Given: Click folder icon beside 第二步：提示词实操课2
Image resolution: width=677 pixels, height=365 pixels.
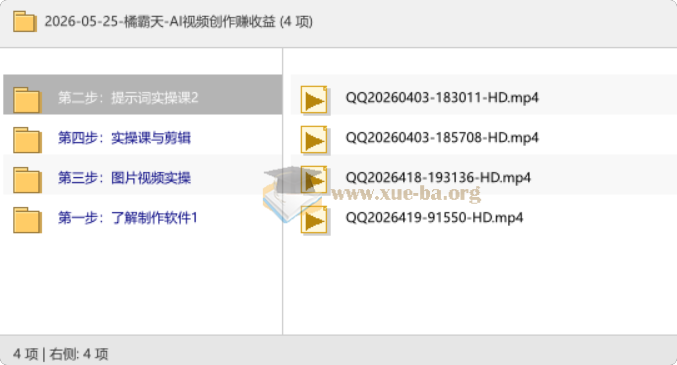Looking at the screenshot, I should (x=27, y=100).
